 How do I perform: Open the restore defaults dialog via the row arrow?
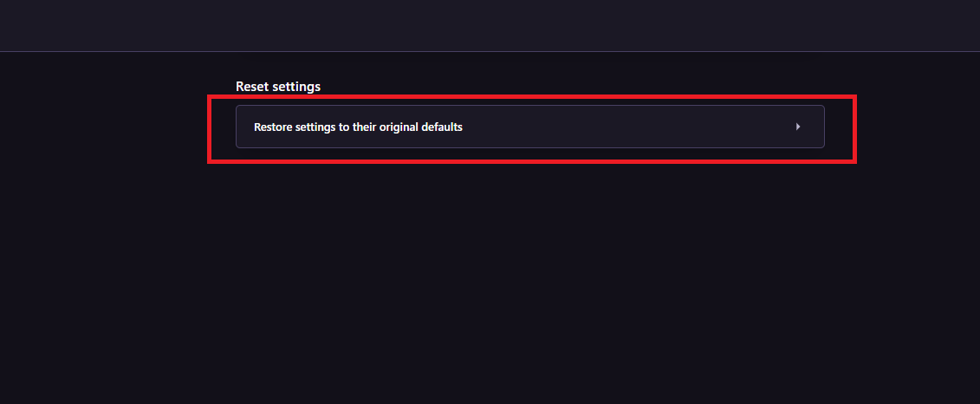tap(797, 127)
